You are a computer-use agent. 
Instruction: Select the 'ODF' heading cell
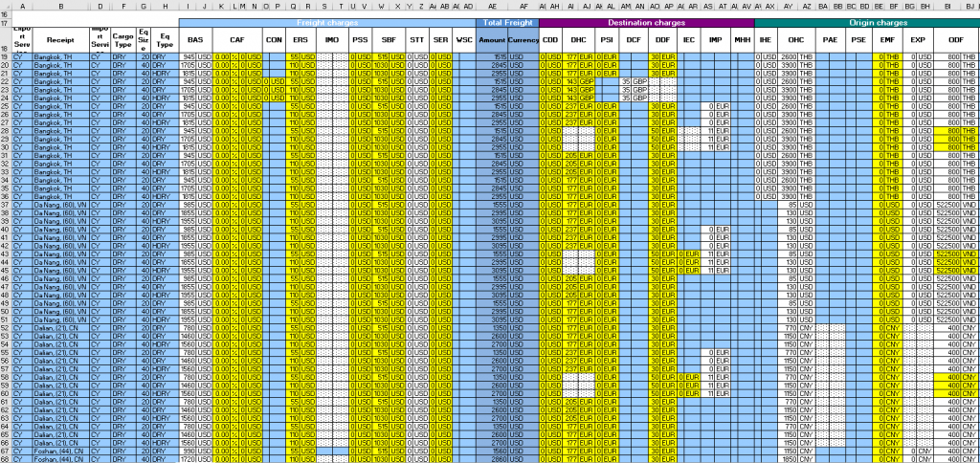click(x=956, y=40)
